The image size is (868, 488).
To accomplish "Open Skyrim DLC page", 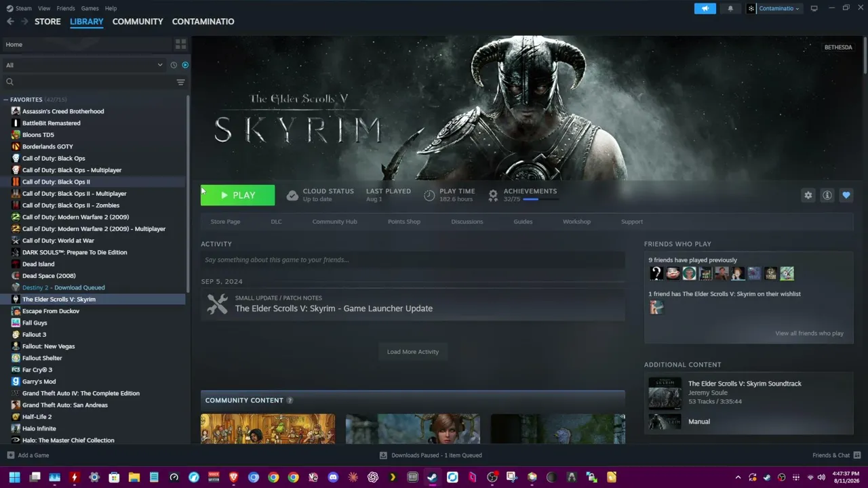I will pyautogui.click(x=276, y=222).
